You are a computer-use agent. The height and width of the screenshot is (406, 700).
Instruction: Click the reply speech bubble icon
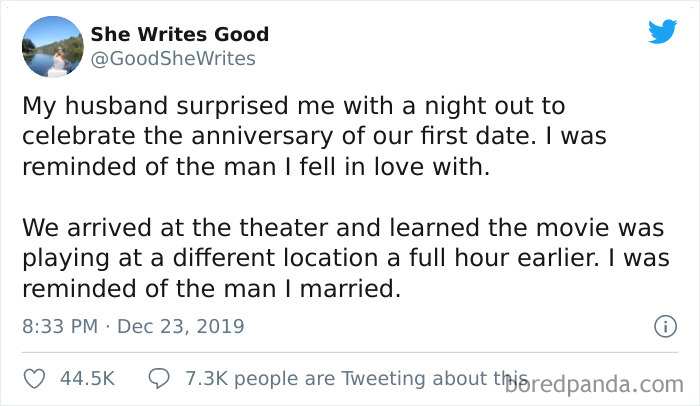click(x=160, y=379)
